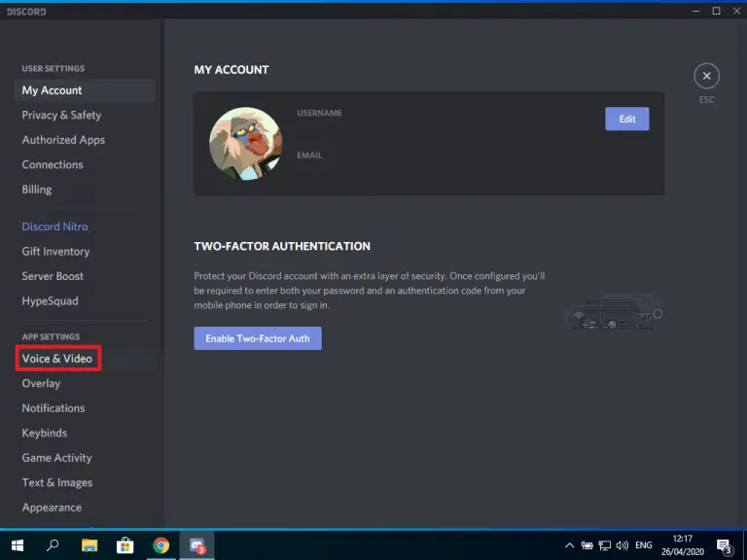This screenshot has width=747, height=560.
Task: Click the Edit account button
Action: 627,119
